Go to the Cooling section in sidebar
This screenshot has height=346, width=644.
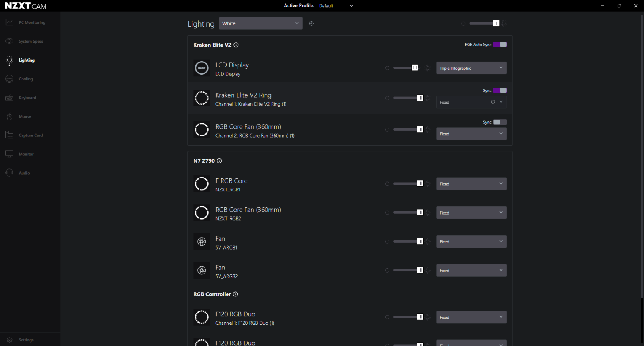26,79
